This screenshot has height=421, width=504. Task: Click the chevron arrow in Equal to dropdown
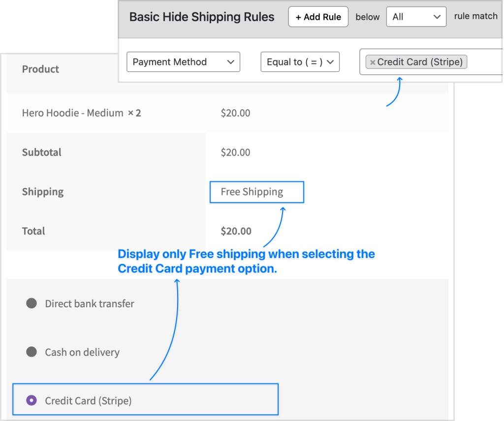coord(330,62)
